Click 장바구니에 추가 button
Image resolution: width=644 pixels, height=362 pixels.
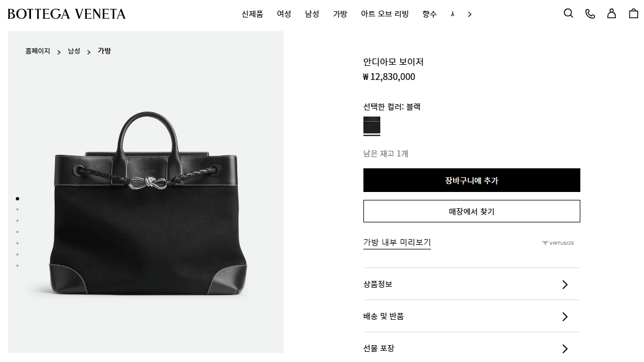tap(472, 180)
